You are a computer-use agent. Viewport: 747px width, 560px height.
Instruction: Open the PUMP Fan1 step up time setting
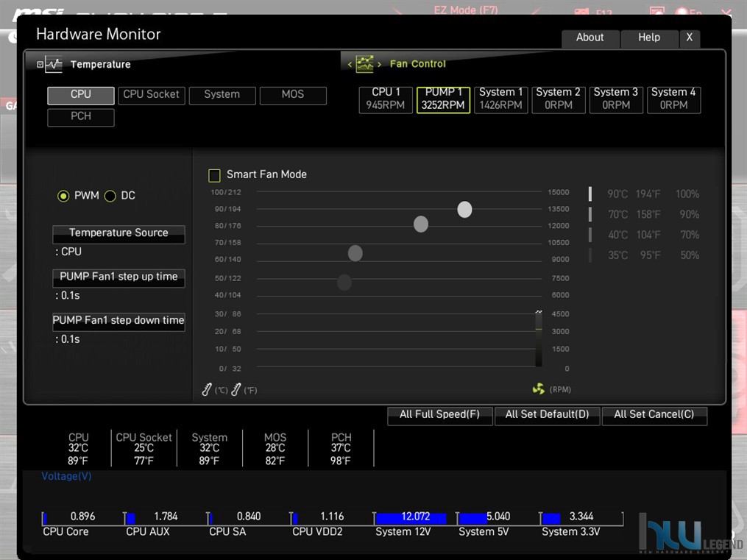tap(118, 277)
